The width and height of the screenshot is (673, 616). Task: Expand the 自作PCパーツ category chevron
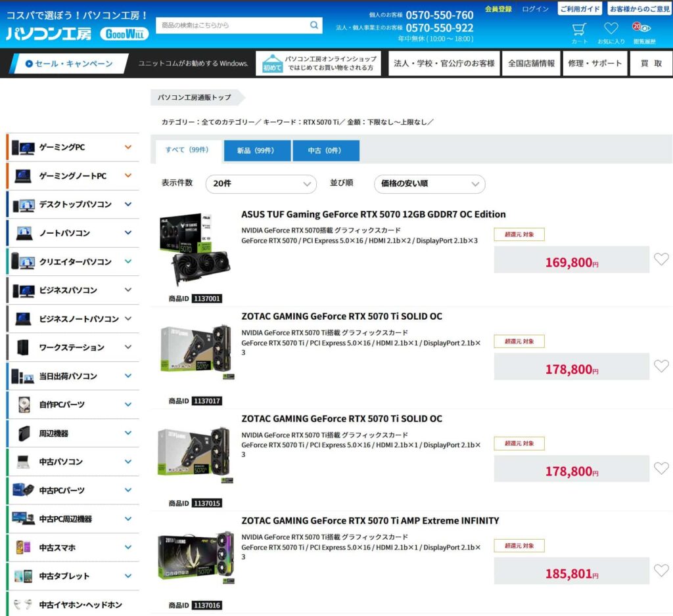point(128,404)
